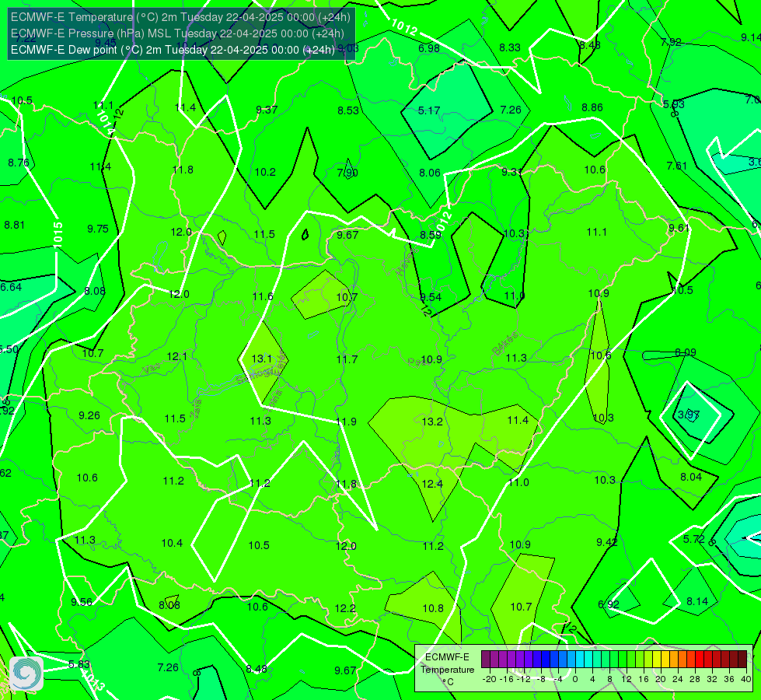Click the Békés county label
761x700 pixels.
(x=505, y=344)
